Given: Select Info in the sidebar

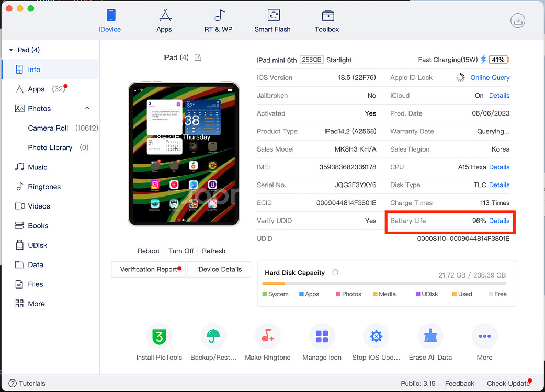Looking at the screenshot, I should 51,70.
